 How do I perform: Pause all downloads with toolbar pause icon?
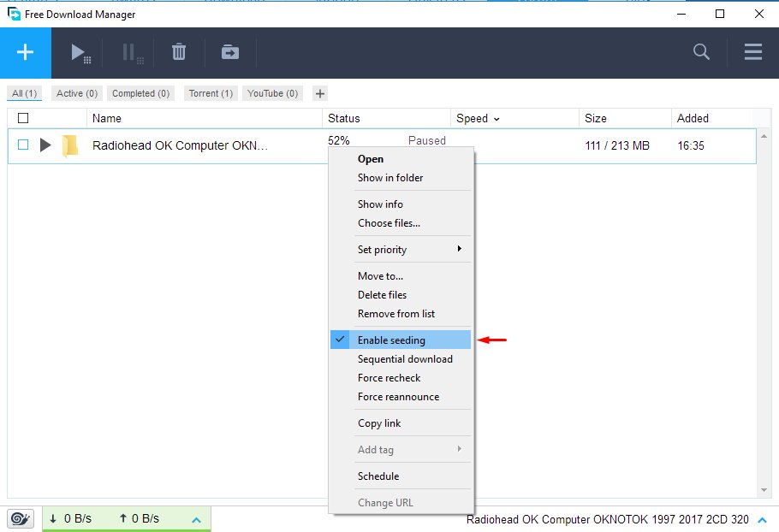(132, 53)
